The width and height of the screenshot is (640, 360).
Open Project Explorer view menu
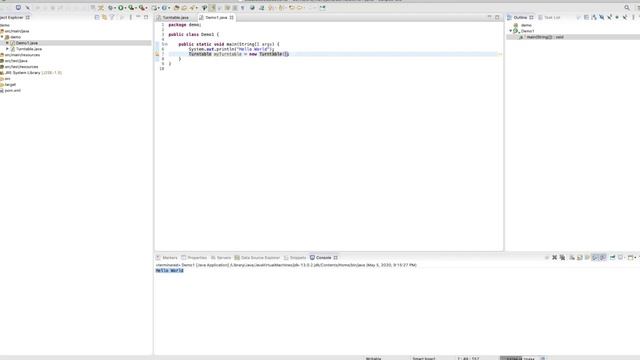[x=131, y=17]
